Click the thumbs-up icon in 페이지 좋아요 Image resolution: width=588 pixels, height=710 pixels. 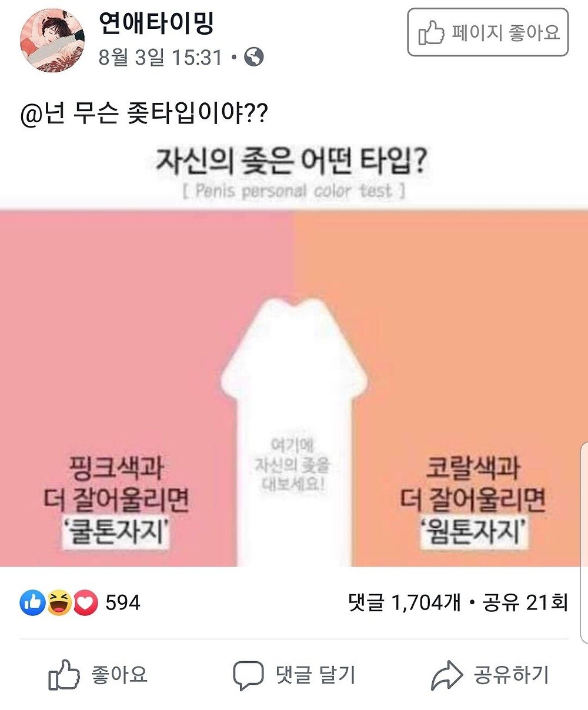coord(432,32)
